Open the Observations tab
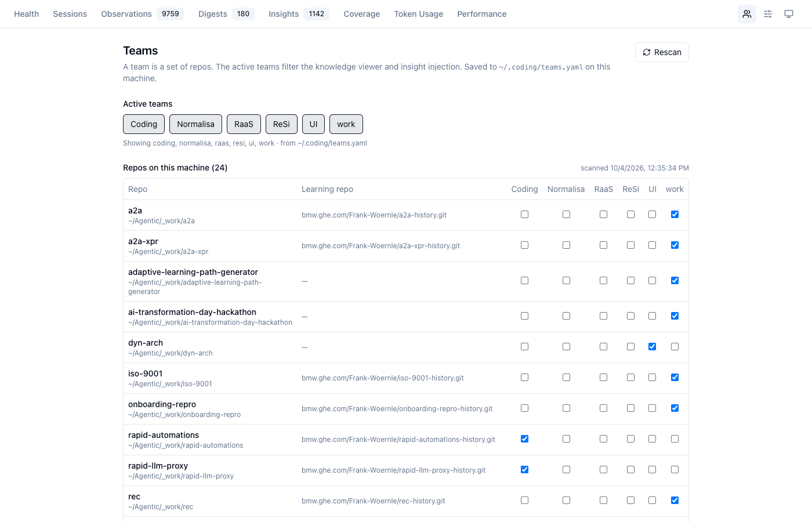The width and height of the screenshot is (812, 522). [143, 14]
